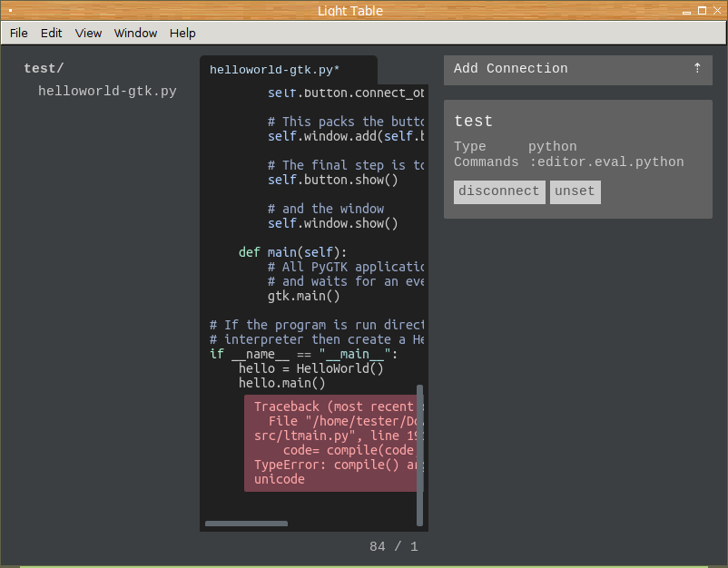This screenshot has height=568, width=728.
Task: Open the Help menu
Action: (182, 34)
